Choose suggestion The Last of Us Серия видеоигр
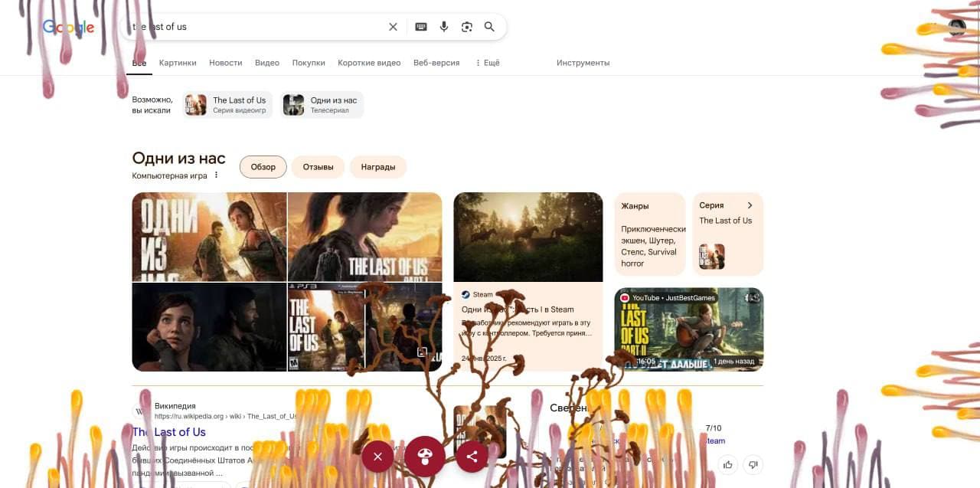The height and width of the screenshot is (488, 980). pos(227,105)
